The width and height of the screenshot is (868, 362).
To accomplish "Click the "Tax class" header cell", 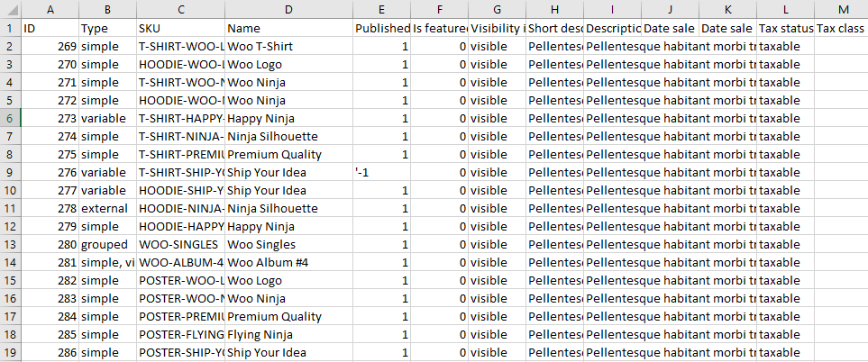I will (x=841, y=28).
